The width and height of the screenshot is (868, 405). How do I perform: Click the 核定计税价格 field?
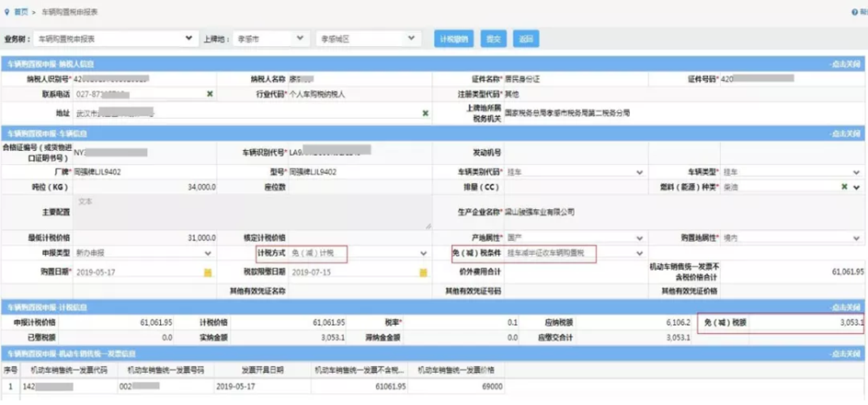tap(360, 238)
